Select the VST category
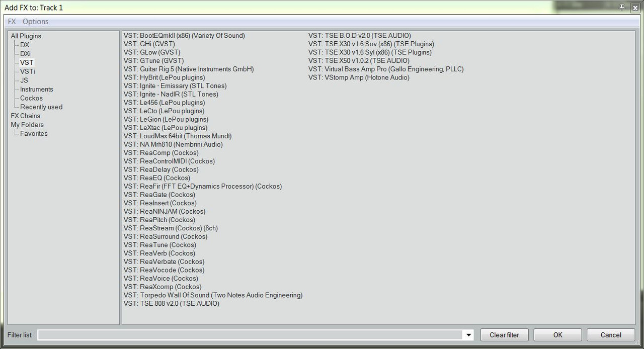Image resolution: width=644 pixels, height=349 pixels. [27, 63]
